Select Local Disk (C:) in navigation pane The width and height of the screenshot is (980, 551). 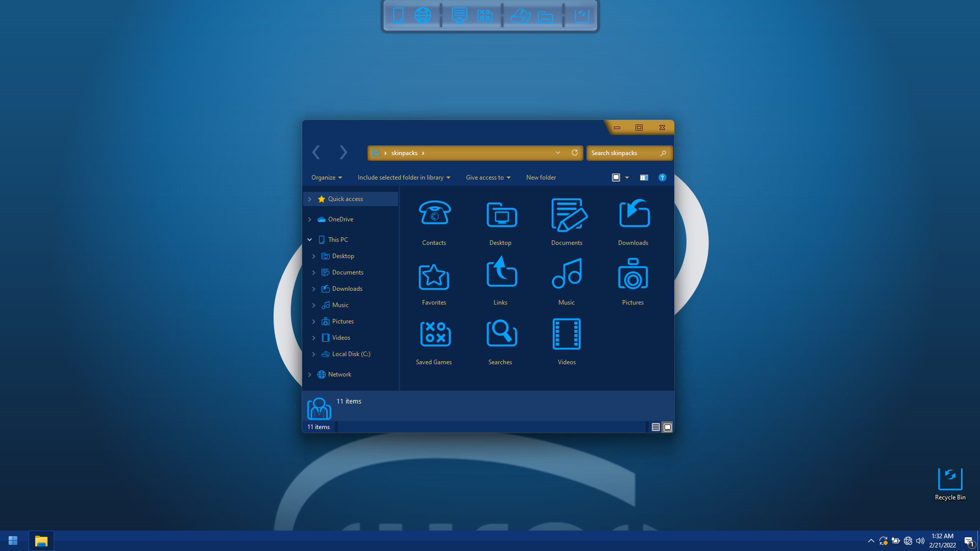(351, 354)
